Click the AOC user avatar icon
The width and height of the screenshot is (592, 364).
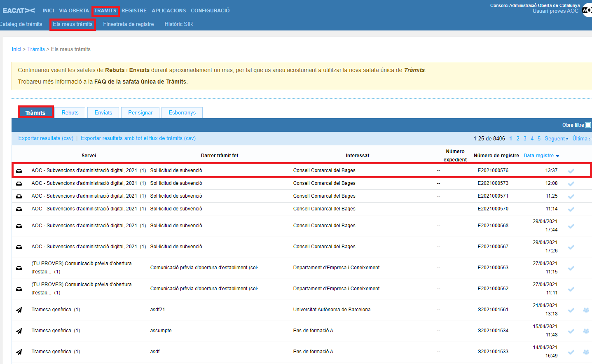pos(587,10)
